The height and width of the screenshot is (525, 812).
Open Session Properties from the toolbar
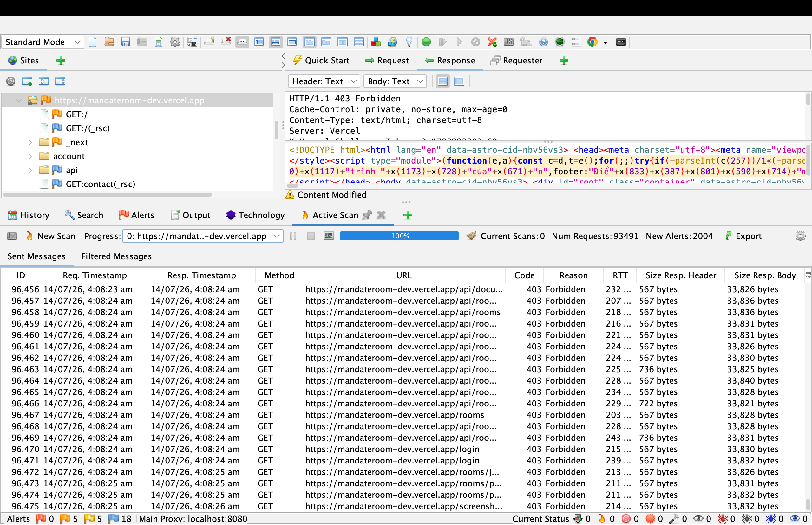(x=159, y=42)
